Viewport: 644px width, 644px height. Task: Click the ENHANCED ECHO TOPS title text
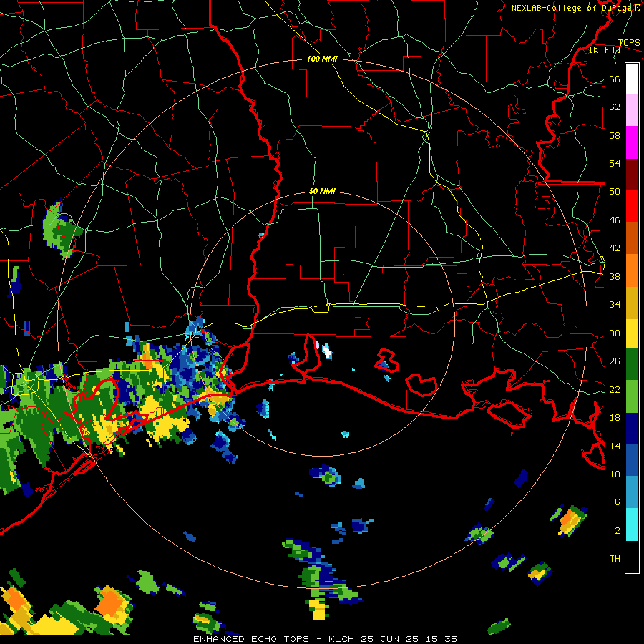pyautogui.click(x=251, y=639)
